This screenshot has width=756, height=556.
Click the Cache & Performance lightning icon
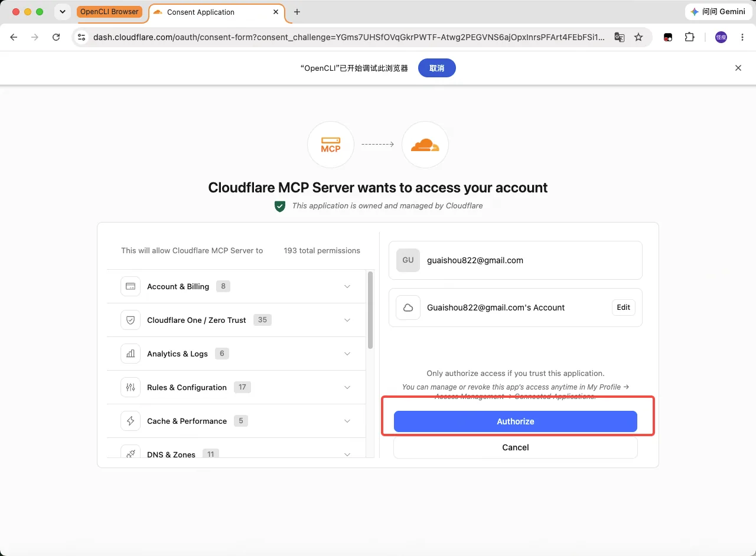click(x=131, y=421)
